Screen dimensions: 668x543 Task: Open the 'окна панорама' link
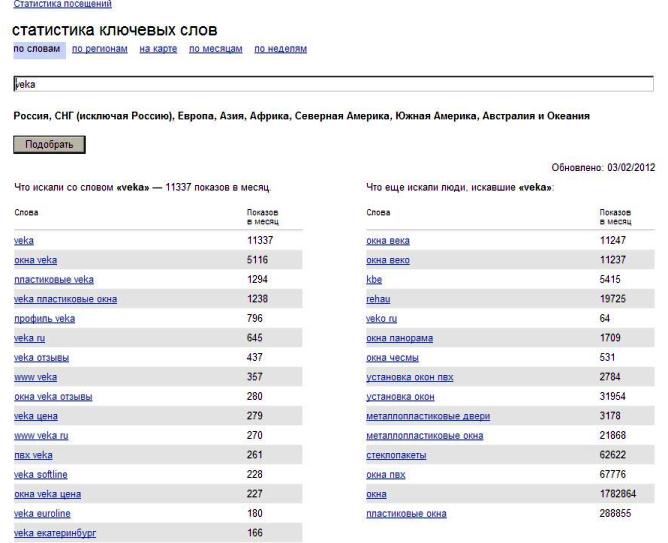tap(400, 338)
